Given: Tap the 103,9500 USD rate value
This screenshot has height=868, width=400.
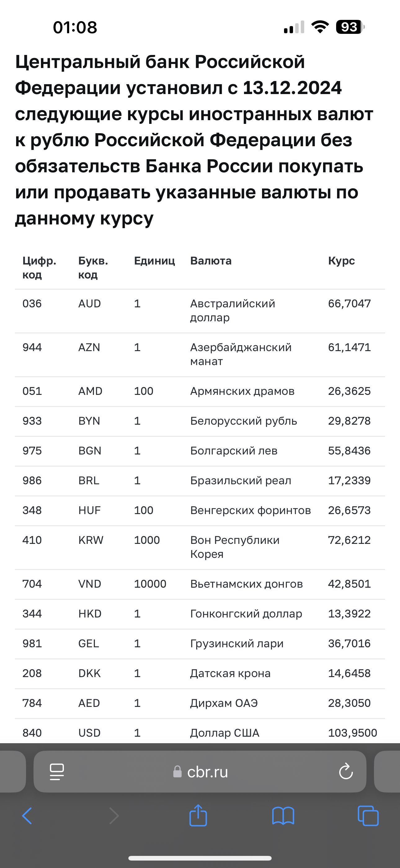Looking at the screenshot, I should tap(353, 733).
